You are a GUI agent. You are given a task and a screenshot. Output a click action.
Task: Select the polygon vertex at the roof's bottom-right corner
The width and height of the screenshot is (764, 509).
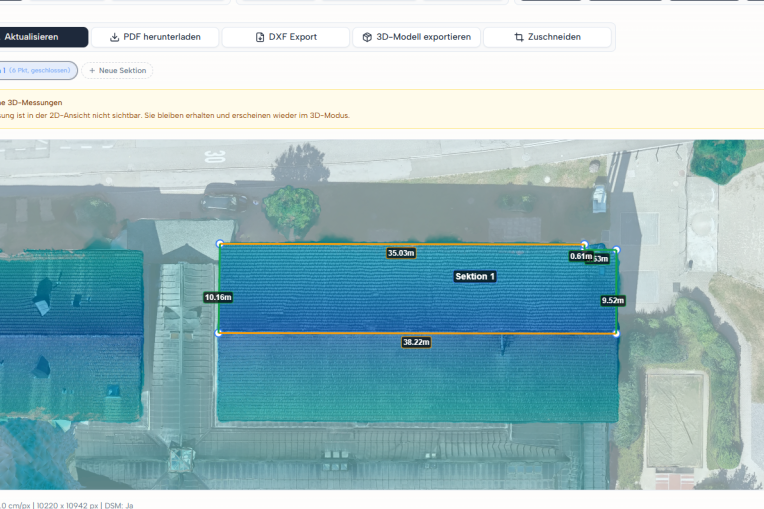(x=616, y=334)
